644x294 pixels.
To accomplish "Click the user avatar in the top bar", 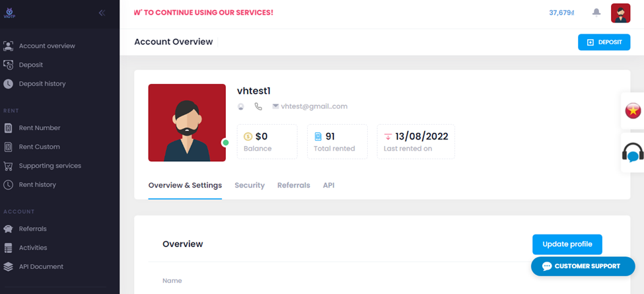I will click(621, 13).
